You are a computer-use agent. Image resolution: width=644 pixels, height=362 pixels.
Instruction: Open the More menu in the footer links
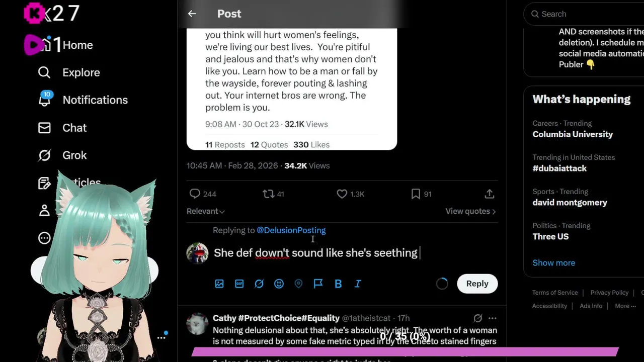pos(625,306)
